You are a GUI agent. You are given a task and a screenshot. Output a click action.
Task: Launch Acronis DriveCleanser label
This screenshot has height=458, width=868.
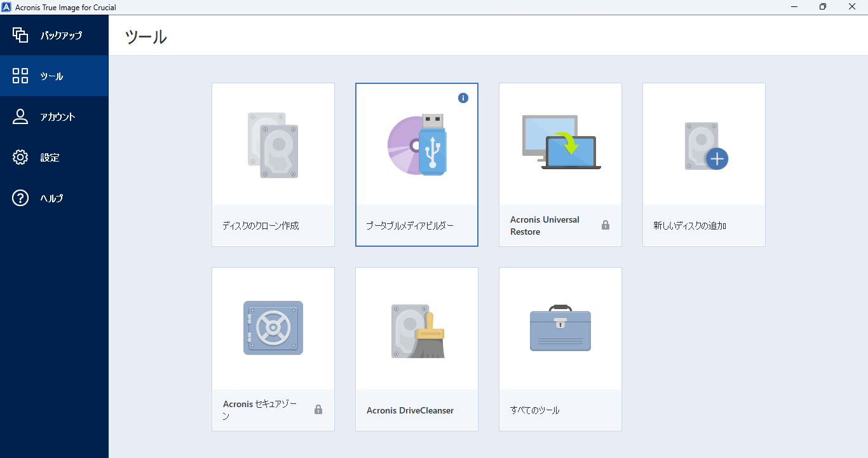410,410
